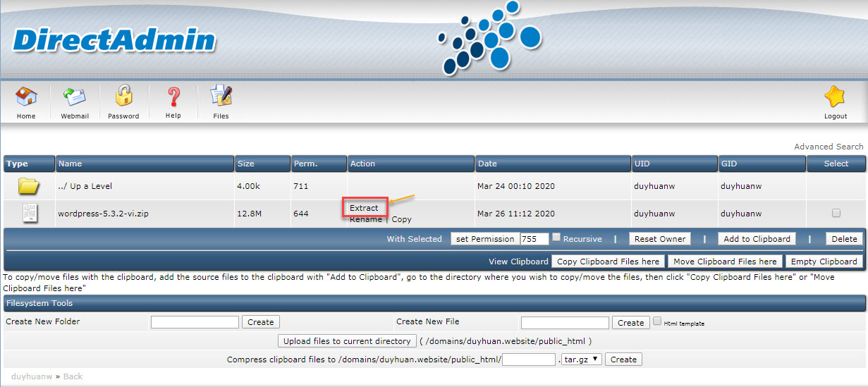This screenshot has width=868, height=387.
Task: Click the Logout star icon
Action: click(835, 97)
